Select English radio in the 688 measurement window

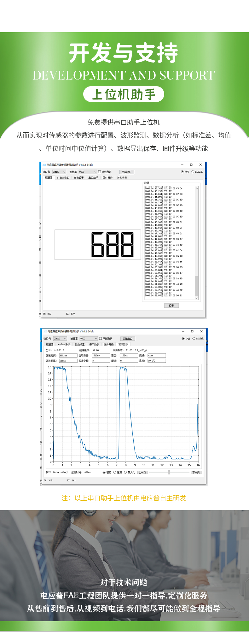[x=193, y=172]
